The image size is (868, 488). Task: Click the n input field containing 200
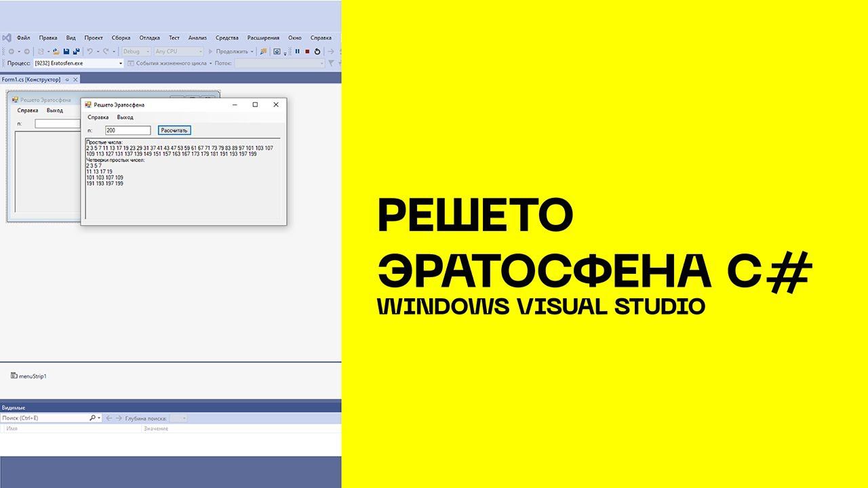coord(127,130)
